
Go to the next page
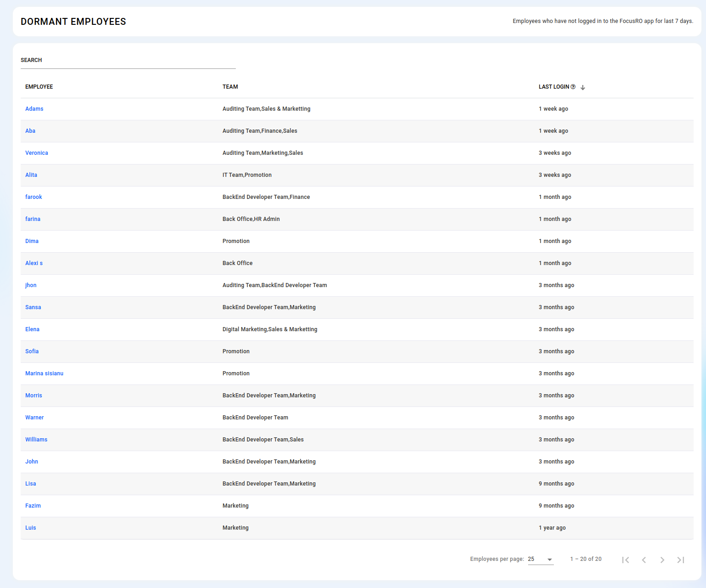(x=662, y=560)
